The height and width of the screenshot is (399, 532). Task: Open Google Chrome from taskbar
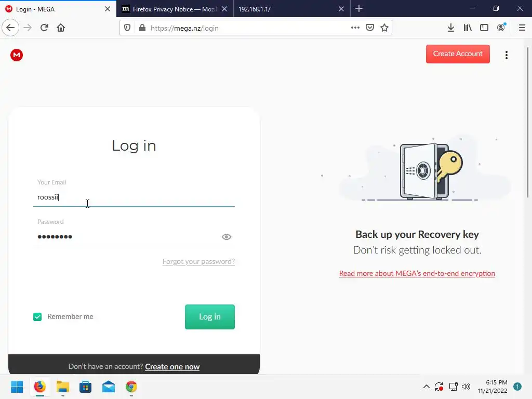point(131,387)
